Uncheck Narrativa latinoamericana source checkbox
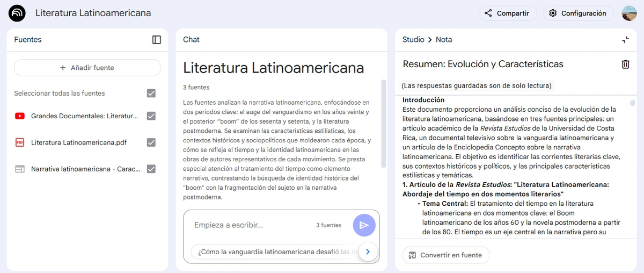 pos(151,169)
